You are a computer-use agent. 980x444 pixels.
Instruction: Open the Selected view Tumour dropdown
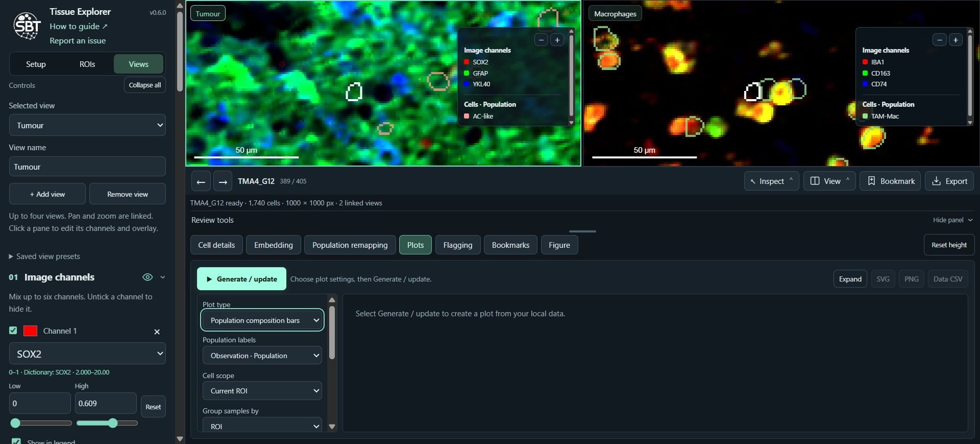coord(87,125)
